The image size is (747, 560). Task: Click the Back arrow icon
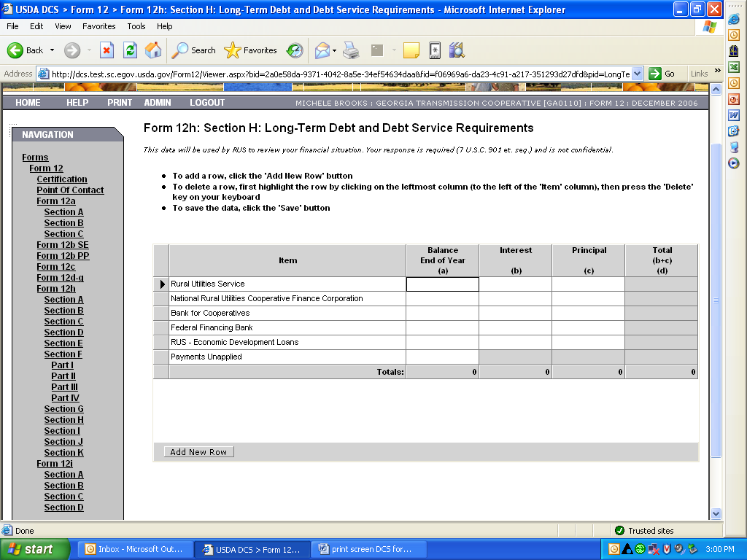[15, 50]
